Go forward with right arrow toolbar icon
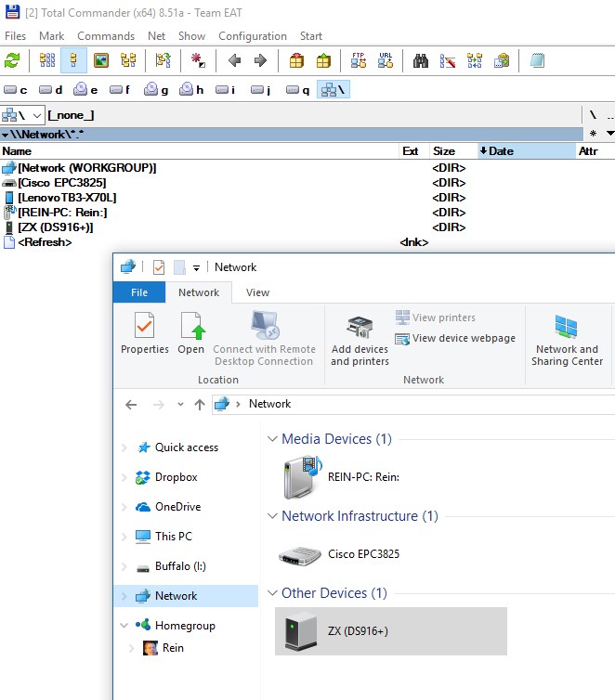Image resolution: width=615 pixels, height=700 pixels. coord(260,60)
